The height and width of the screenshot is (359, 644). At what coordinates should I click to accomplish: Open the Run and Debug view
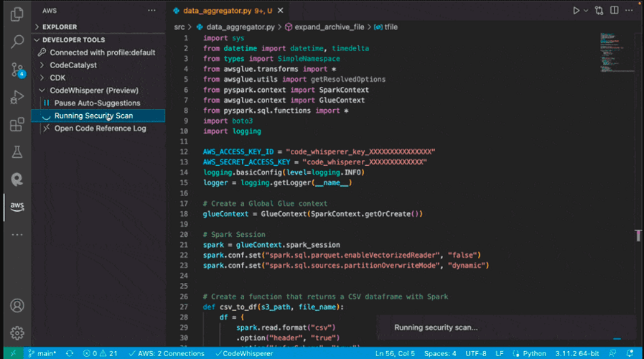click(x=17, y=98)
